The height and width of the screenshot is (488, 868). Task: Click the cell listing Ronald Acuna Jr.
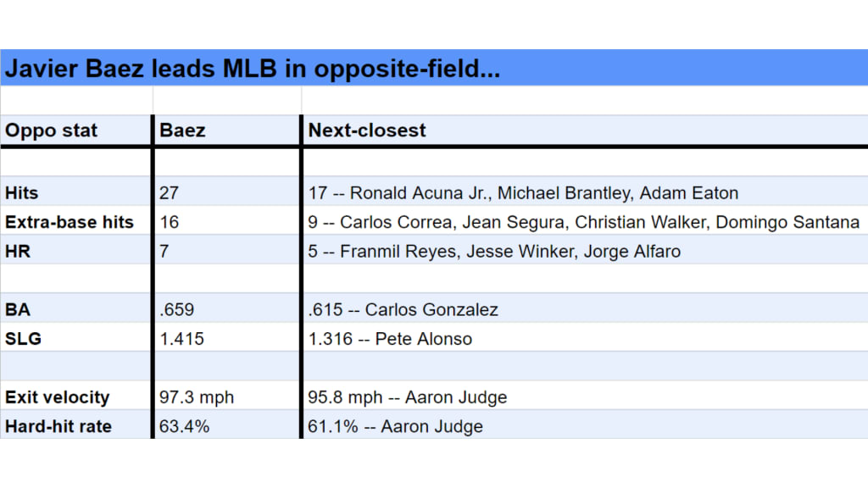pyautogui.click(x=586, y=191)
